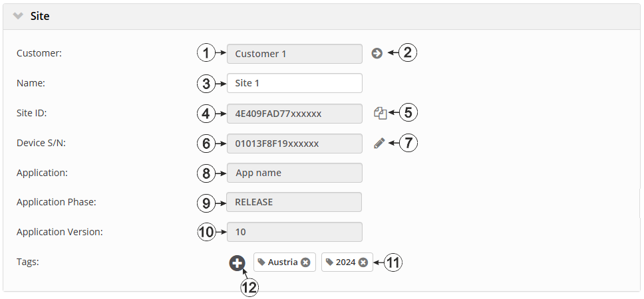Screen dimensions: 644x299
Task: Click the tag icon on 2024 tag
Action: (329, 262)
